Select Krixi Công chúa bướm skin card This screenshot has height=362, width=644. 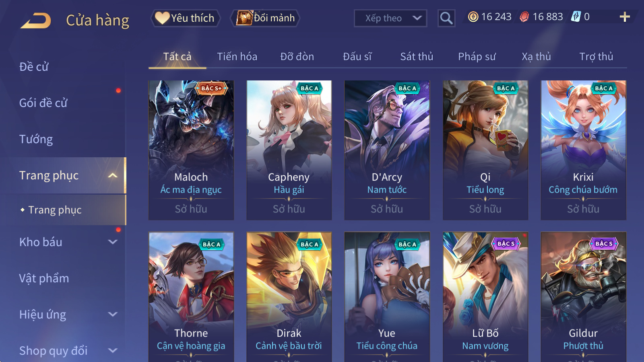(583, 150)
